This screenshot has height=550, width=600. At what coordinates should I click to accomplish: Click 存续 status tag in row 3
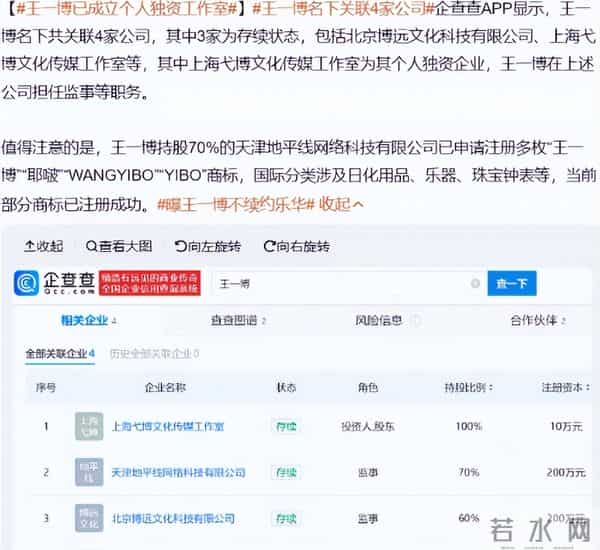[x=286, y=519]
